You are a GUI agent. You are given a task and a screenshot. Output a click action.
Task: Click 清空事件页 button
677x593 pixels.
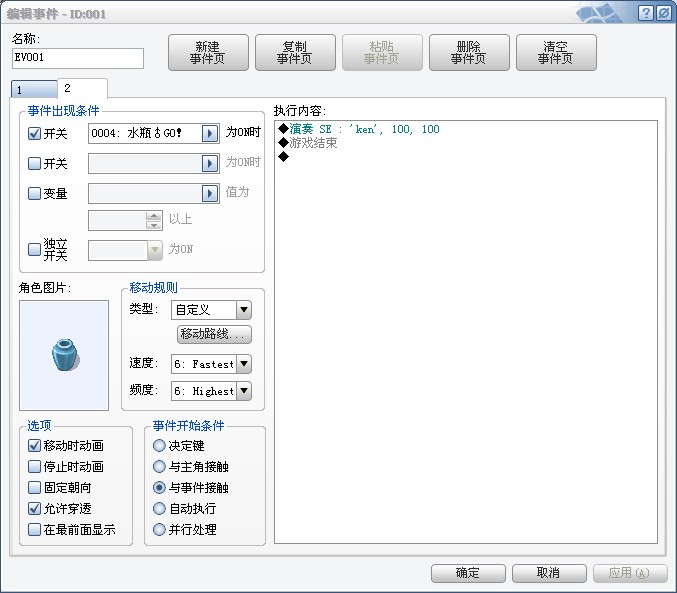[556, 53]
